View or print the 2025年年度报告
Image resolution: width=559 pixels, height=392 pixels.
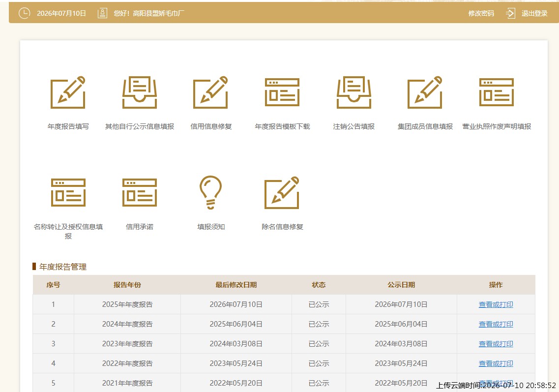(x=496, y=304)
